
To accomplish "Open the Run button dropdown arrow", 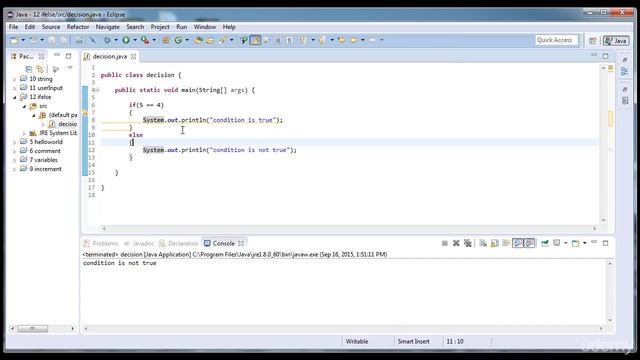I will (x=135, y=40).
